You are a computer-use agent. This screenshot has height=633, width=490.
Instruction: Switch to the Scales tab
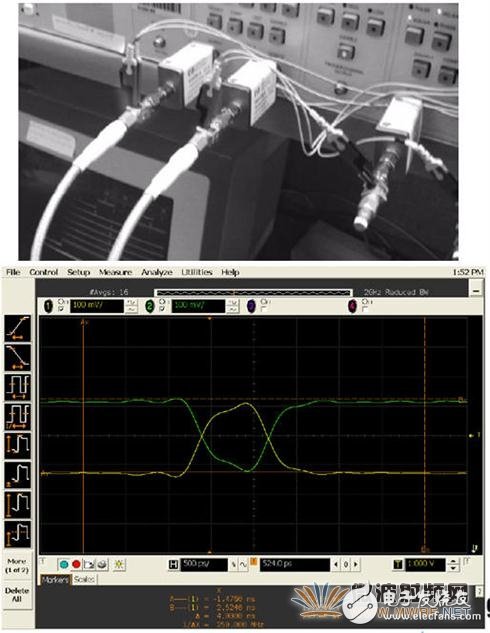84,580
